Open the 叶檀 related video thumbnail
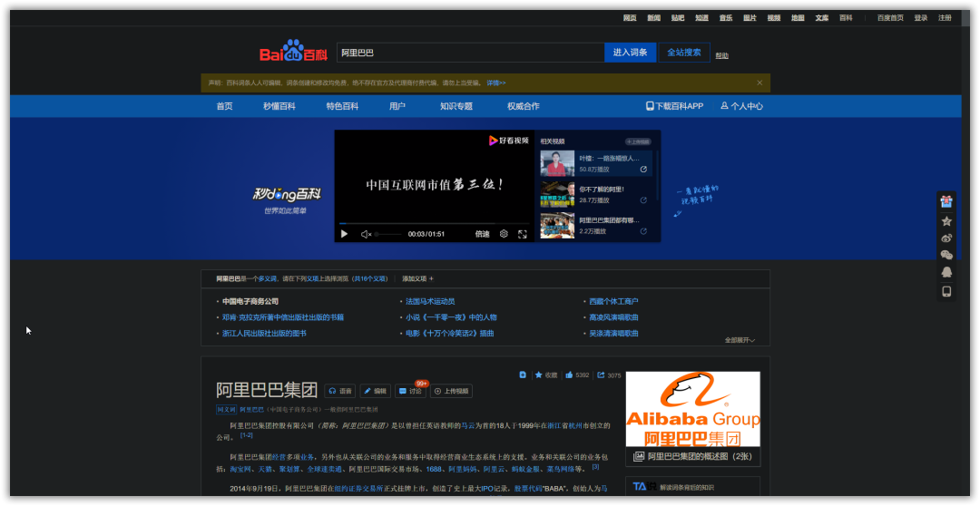 (557, 163)
